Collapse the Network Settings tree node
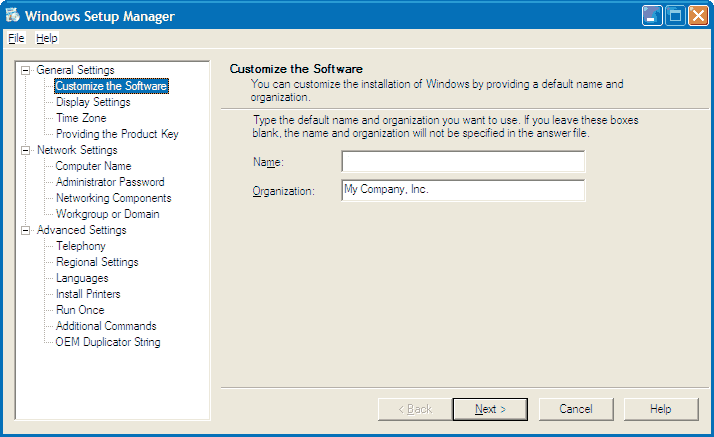Screen dimensions: 714x437 26,150
